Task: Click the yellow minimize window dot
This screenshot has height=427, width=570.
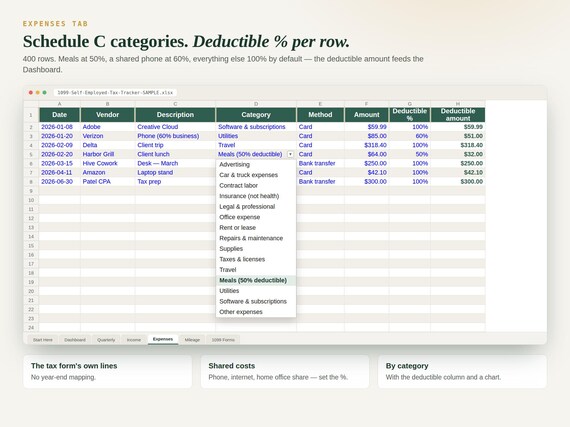Action: (x=37, y=93)
